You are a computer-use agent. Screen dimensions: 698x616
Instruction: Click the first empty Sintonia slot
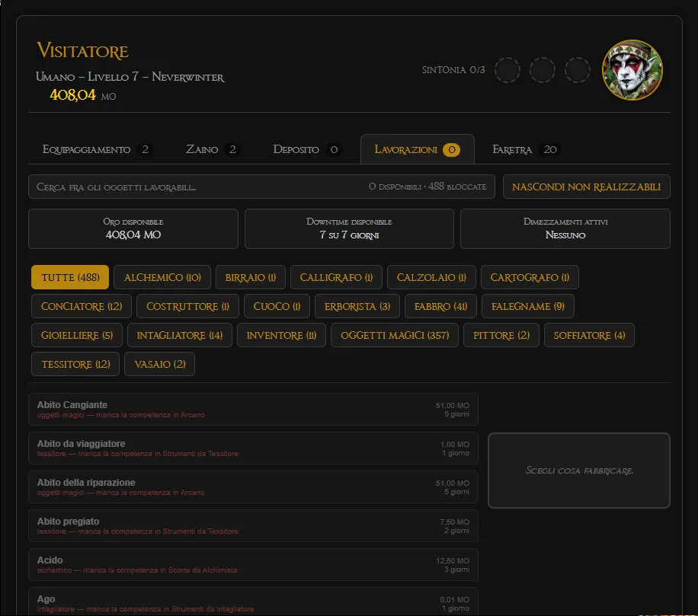coord(507,70)
